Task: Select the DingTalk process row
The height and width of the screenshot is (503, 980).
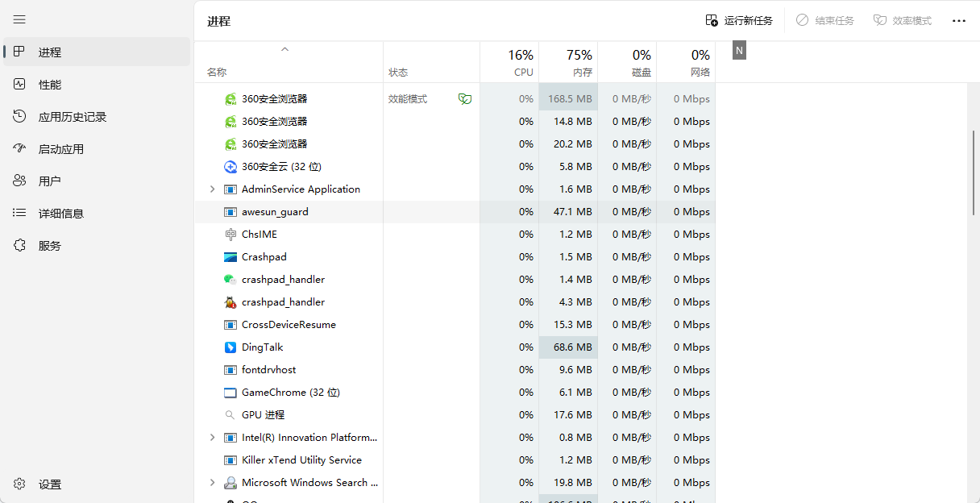Action: pyautogui.click(x=263, y=347)
